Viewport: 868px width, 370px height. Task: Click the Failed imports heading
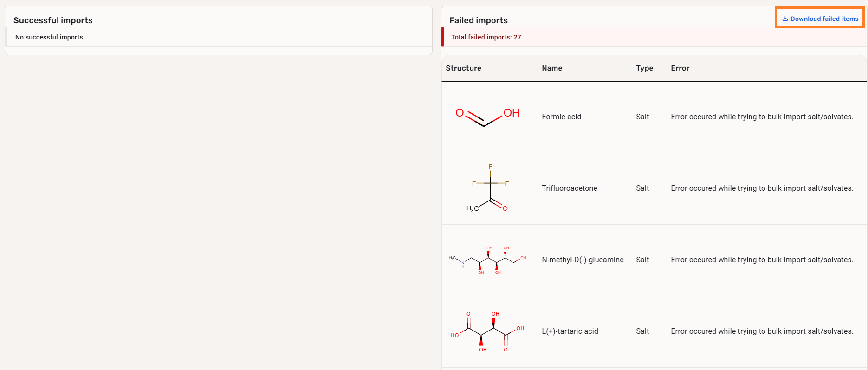coord(478,20)
